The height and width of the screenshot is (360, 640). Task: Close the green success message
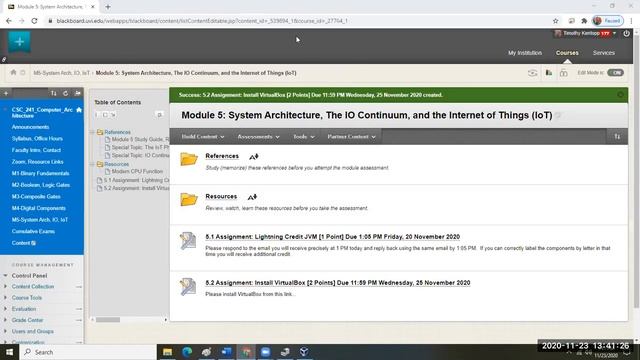[x=620, y=95]
